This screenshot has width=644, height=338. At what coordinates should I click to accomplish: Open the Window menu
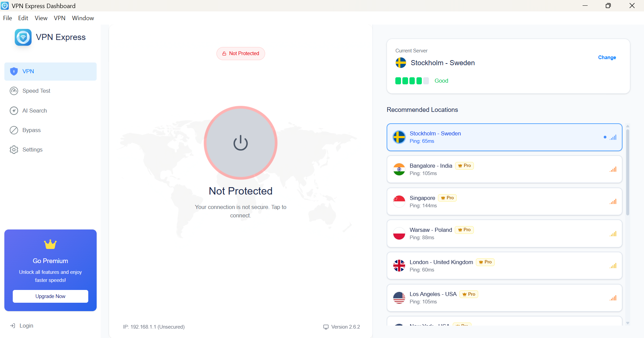[83, 18]
